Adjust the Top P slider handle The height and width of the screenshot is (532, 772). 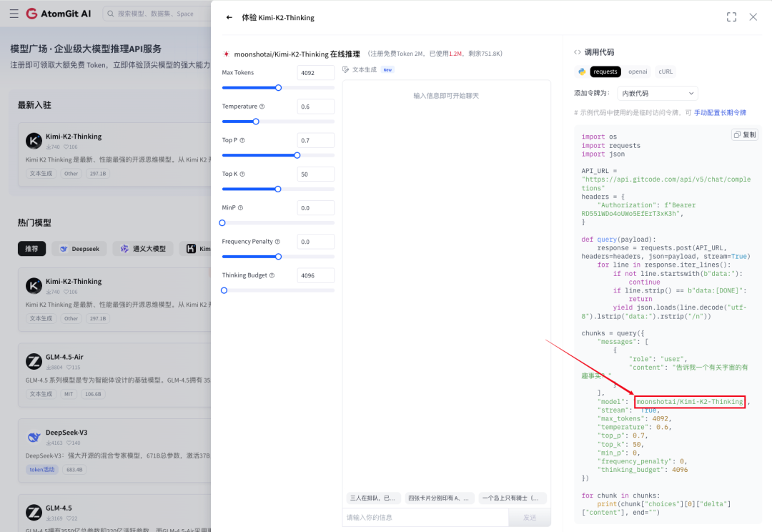click(x=297, y=155)
